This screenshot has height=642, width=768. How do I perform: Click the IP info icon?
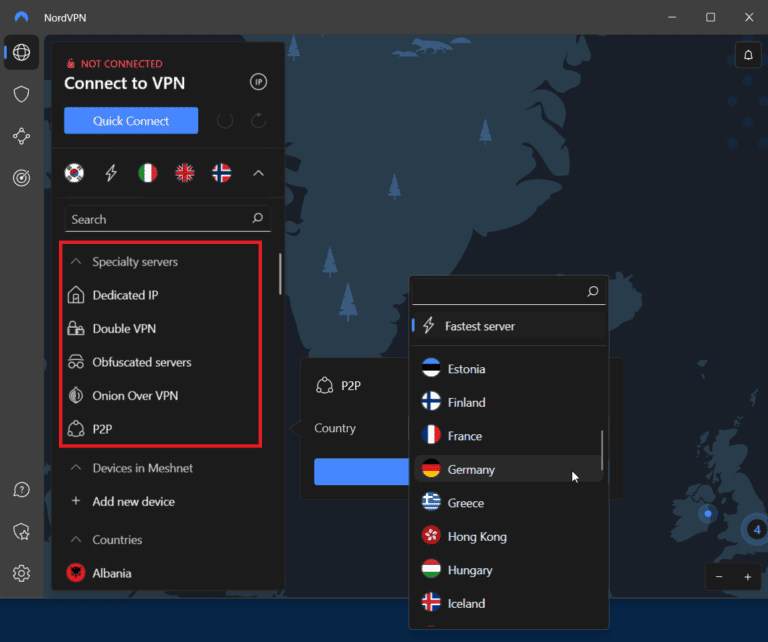click(258, 82)
